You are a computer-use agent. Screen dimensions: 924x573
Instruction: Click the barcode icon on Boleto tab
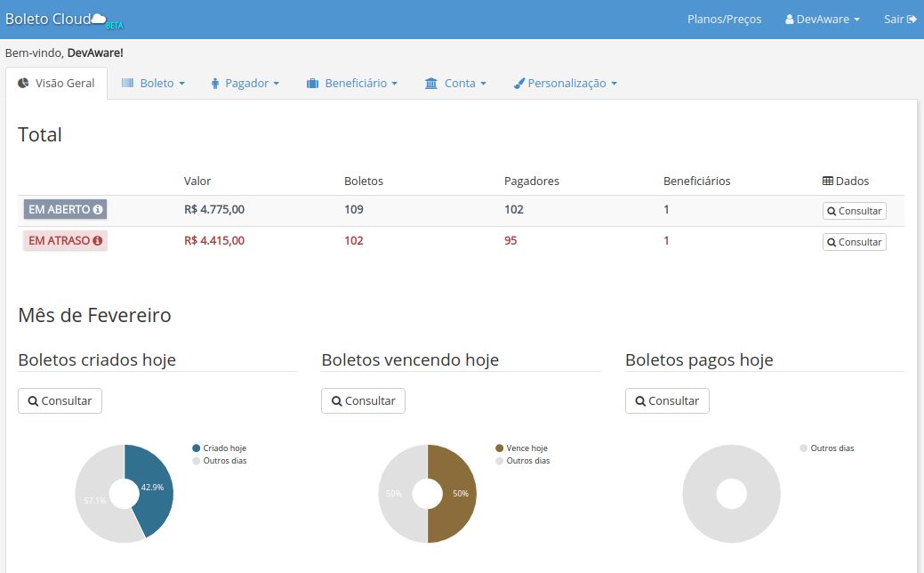point(127,83)
